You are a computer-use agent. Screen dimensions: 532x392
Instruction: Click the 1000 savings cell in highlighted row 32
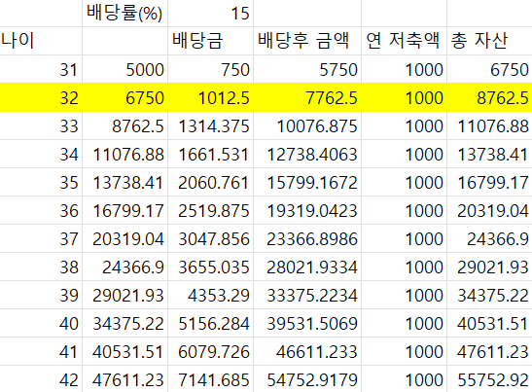click(404, 97)
